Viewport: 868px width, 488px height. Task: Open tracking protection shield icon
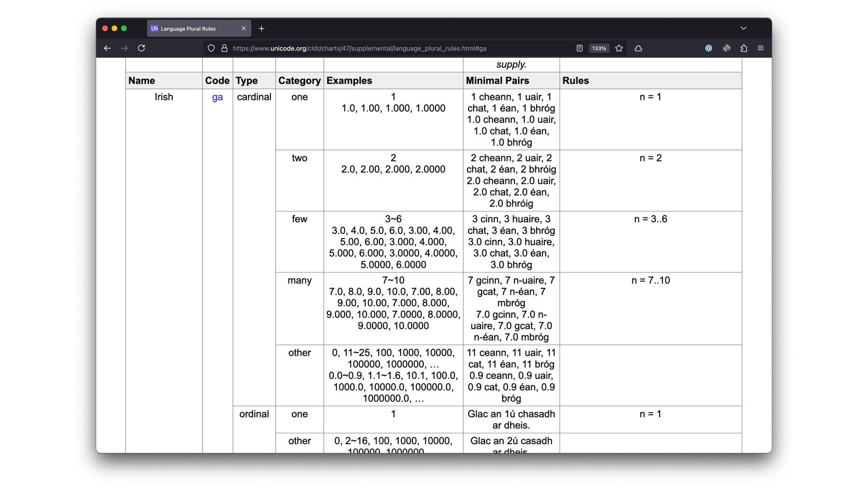point(211,48)
